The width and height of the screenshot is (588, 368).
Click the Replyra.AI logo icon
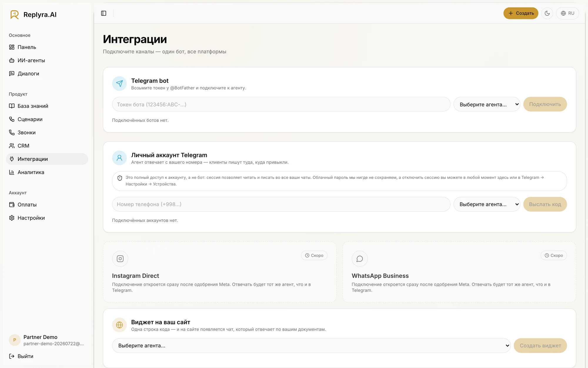coord(14,14)
